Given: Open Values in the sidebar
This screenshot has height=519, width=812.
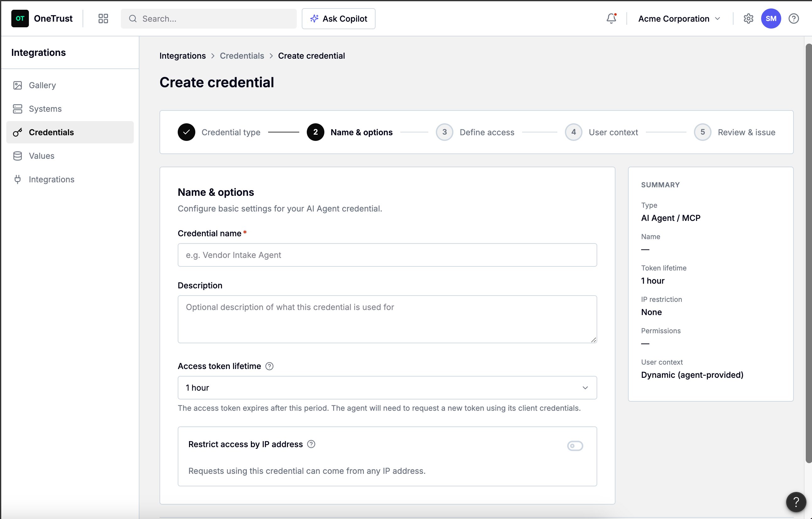Looking at the screenshot, I should coord(70,156).
